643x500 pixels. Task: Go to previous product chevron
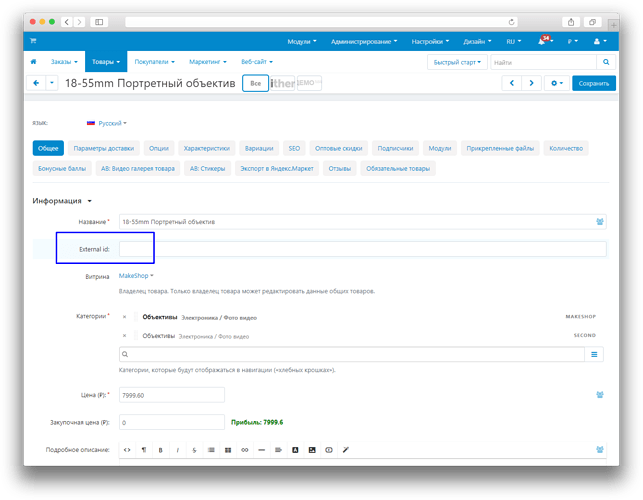[x=511, y=83]
